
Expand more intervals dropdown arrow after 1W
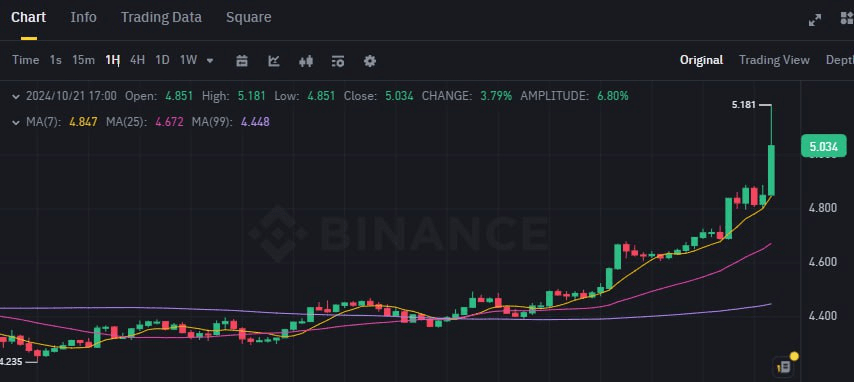(210, 60)
